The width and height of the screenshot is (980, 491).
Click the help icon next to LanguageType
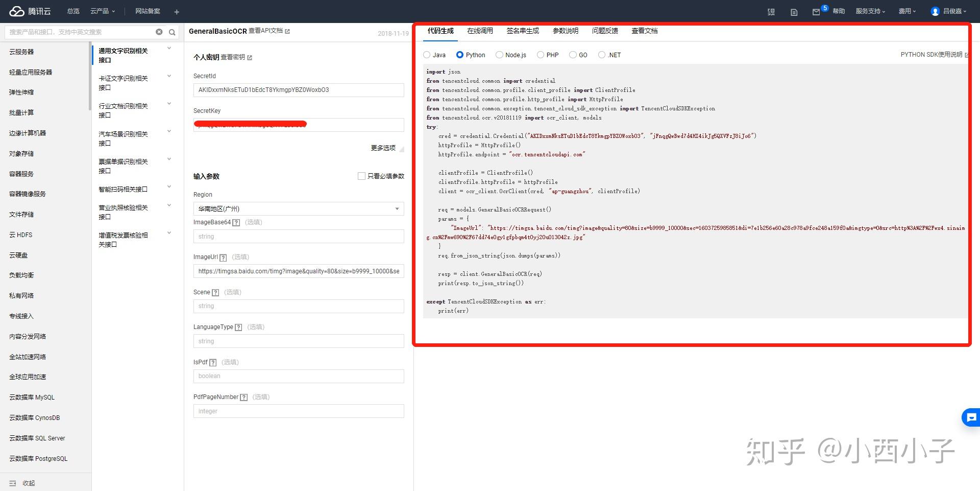pyautogui.click(x=238, y=327)
